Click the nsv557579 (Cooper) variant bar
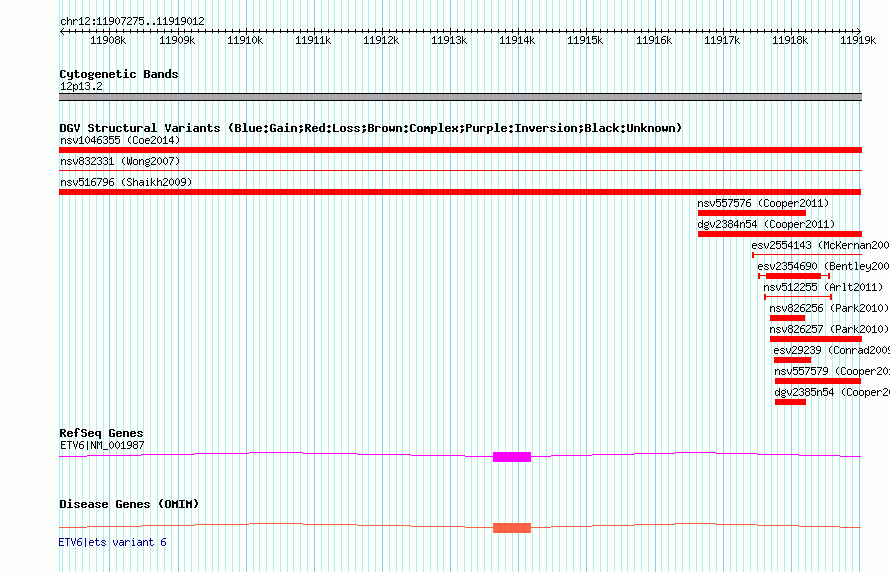The height and width of the screenshot is (572, 890). point(818,381)
